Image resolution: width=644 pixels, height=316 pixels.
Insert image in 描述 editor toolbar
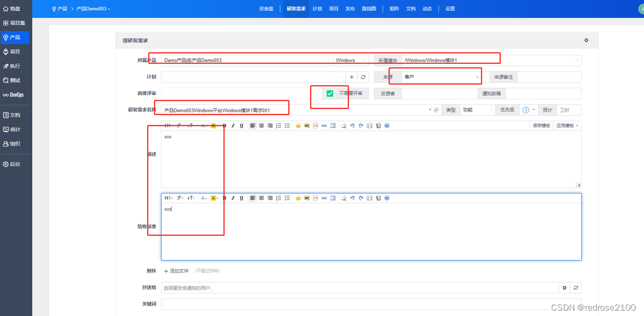coord(307,125)
